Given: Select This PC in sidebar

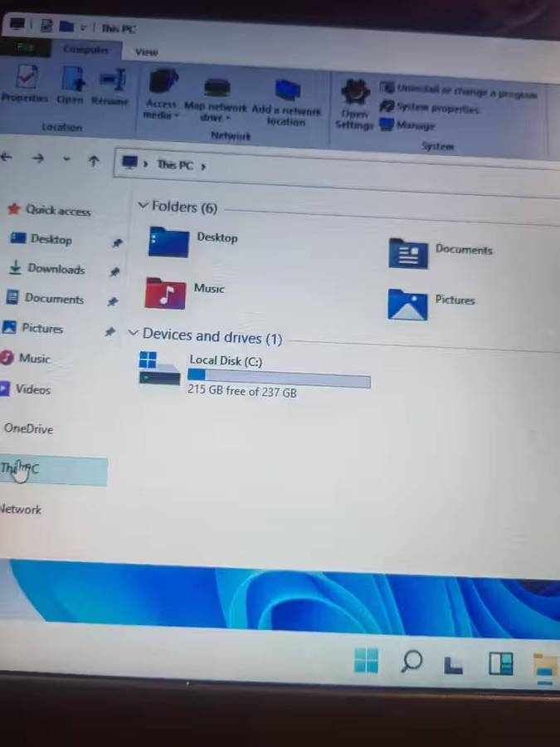Looking at the screenshot, I should pos(53,471).
